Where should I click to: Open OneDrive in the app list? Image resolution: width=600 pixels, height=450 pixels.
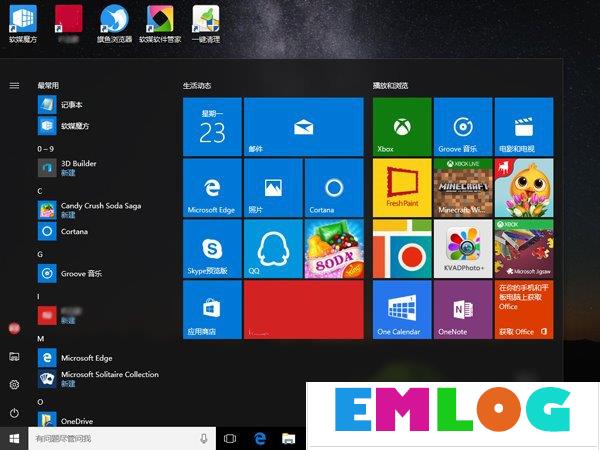tap(101, 420)
